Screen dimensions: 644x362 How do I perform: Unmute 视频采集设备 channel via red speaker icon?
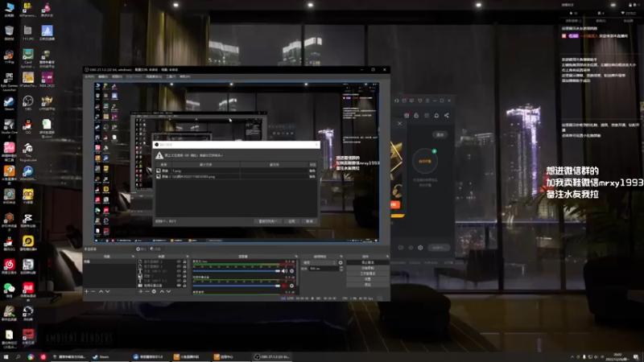(285, 286)
